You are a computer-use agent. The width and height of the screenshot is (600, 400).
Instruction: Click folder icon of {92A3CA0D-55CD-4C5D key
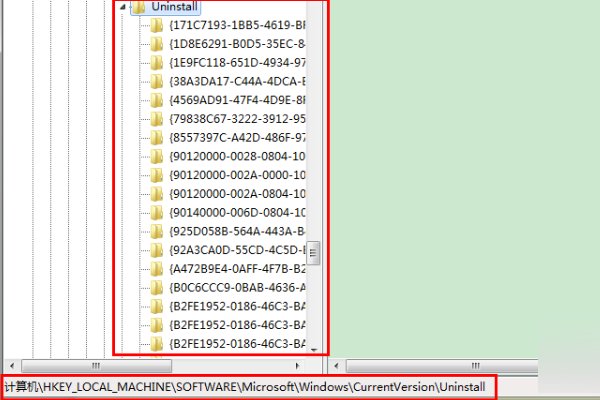coord(156,250)
